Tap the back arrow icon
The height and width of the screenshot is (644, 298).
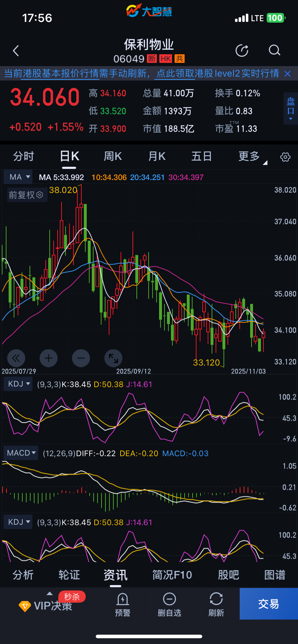pos(16,51)
